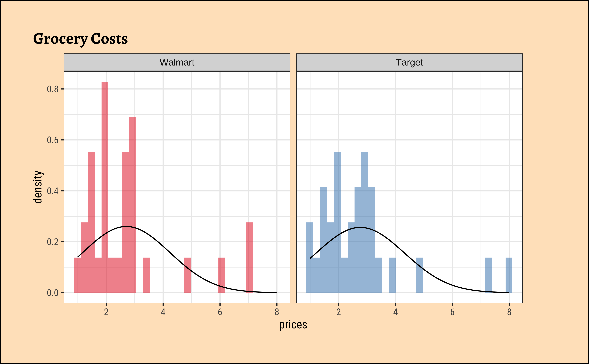Click the tallest red bar in Walmart panel

coord(105,168)
